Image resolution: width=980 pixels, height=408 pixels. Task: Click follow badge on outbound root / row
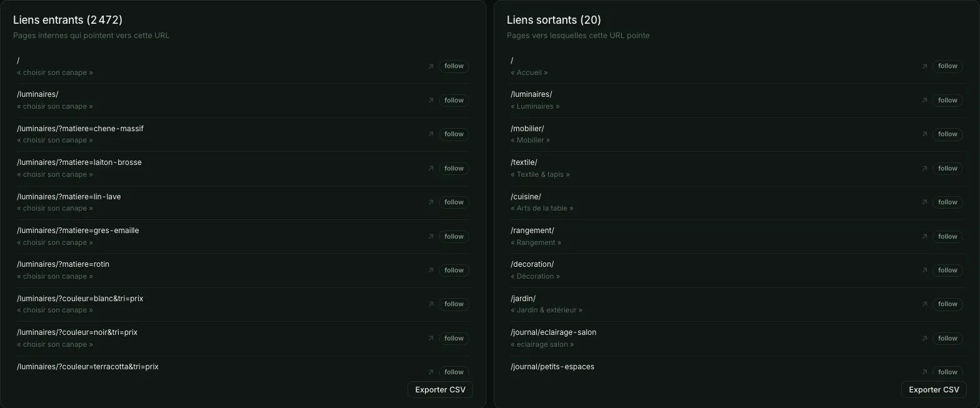[x=947, y=66]
